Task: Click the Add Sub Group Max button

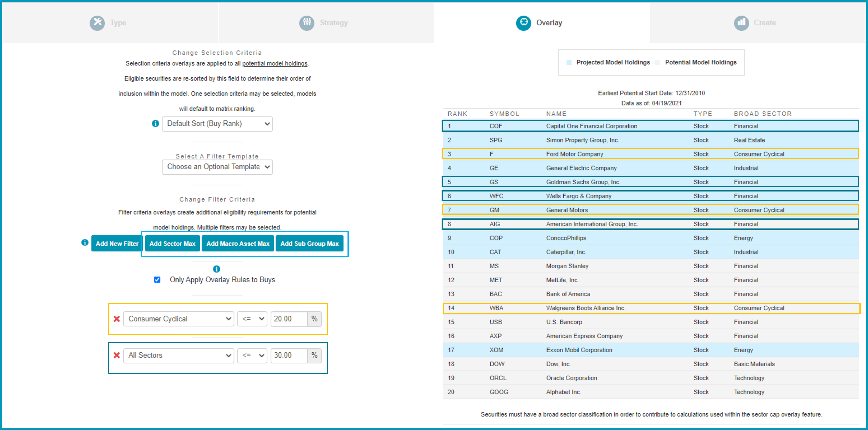Action: click(309, 243)
